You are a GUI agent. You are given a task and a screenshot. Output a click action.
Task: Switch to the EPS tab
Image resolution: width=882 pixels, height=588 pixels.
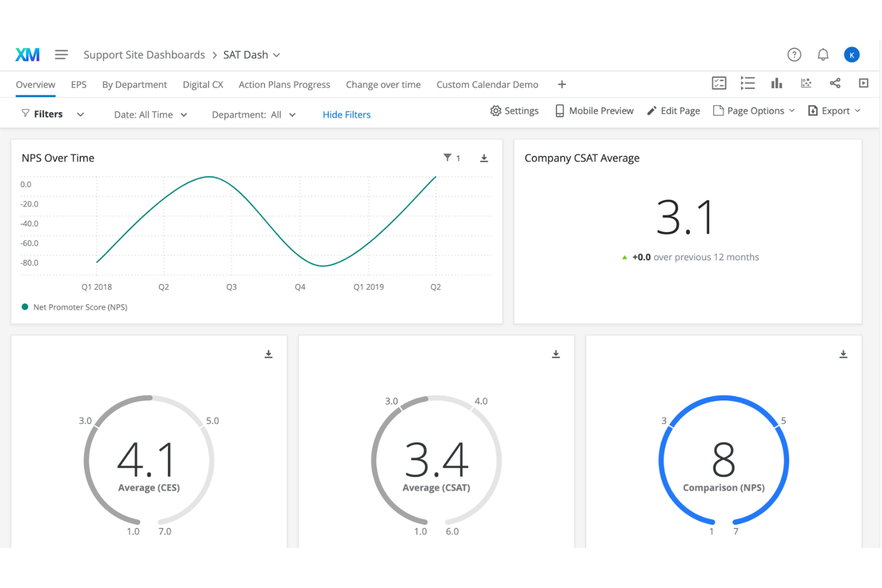(79, 85)
